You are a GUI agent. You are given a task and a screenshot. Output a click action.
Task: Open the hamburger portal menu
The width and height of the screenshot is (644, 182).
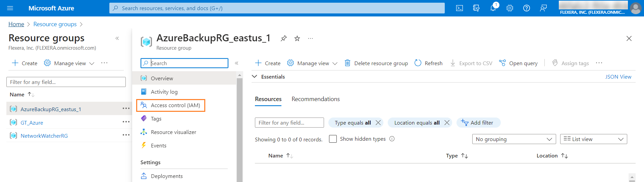pos(10,8)
